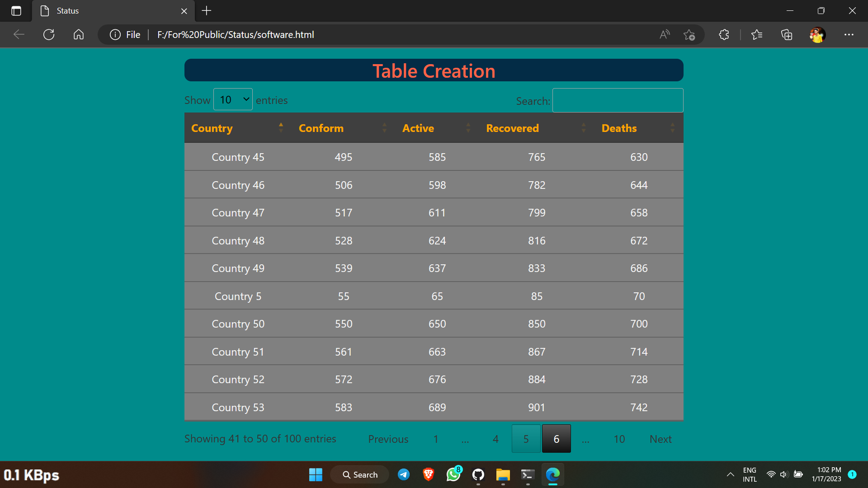Expand the system tray hidden icons chevron

(x=730, y=474)
